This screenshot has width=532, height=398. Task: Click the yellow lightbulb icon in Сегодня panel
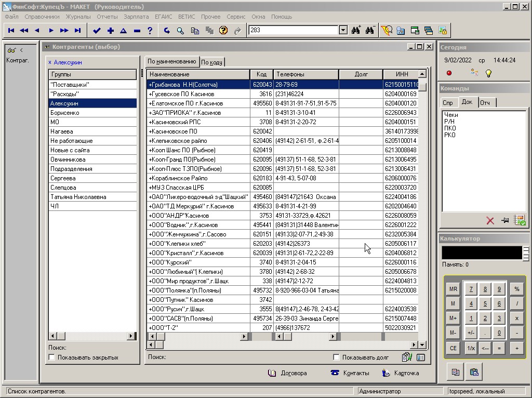click(488, 73)
